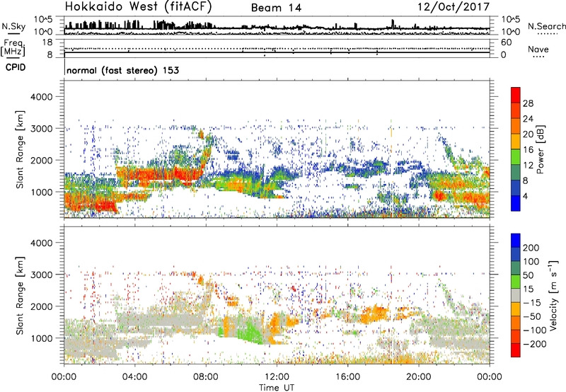Screen dimensions: 566x392
Task: Click the red power echo near 06:00
Action: pyautogui.click(x=161, y=175)
